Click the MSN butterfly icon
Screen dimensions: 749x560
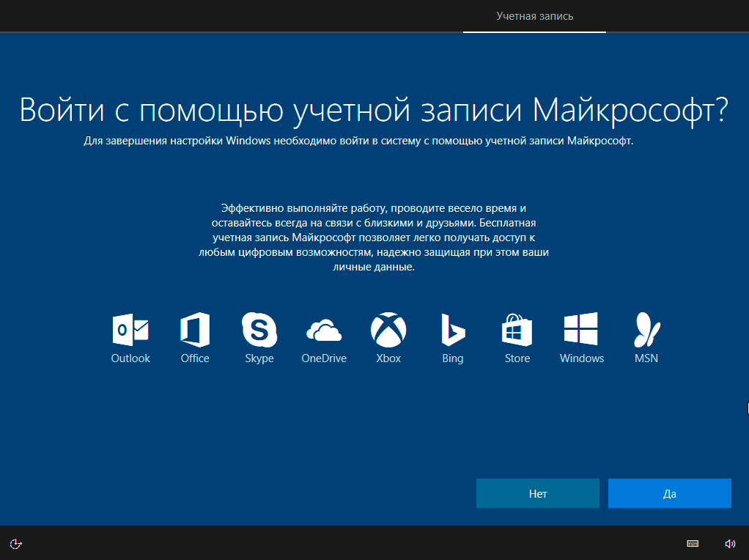646,329
